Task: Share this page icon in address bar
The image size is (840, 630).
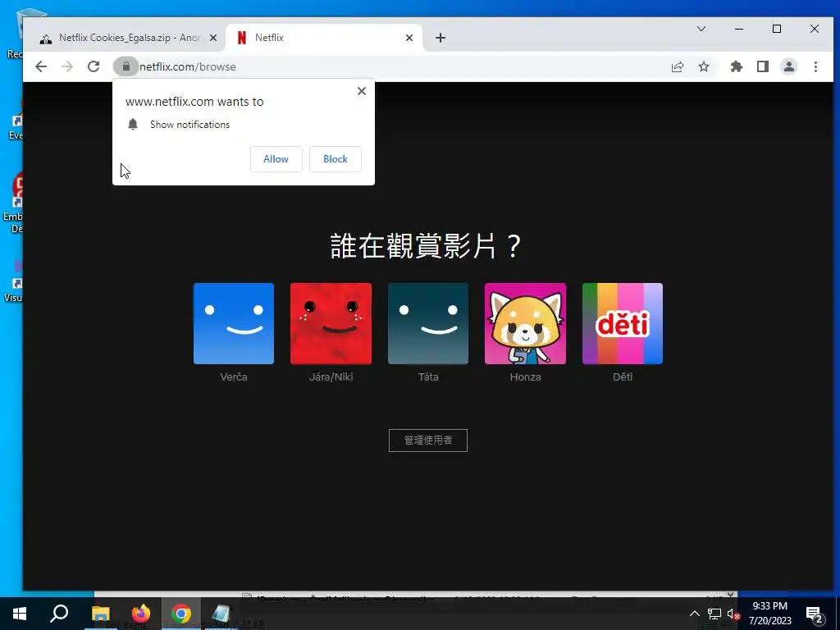Action: (x=678, y=66)
